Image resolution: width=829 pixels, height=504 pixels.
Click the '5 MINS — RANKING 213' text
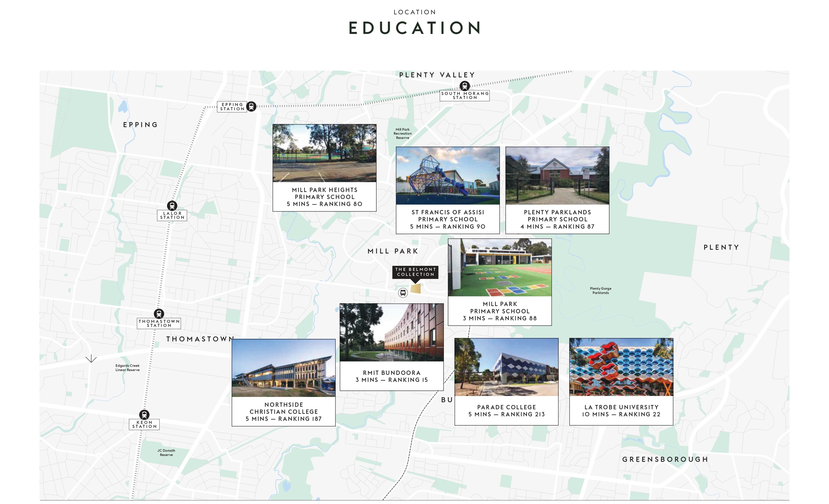[506, 414]
